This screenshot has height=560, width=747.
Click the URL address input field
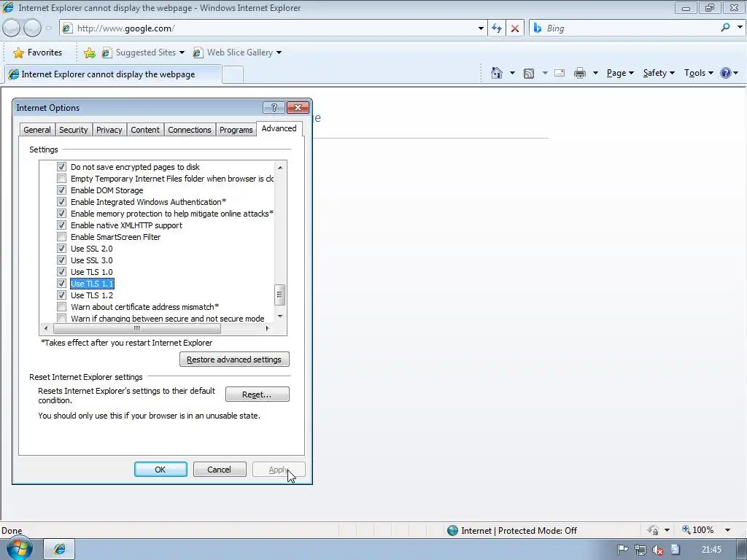pos(274,28)
